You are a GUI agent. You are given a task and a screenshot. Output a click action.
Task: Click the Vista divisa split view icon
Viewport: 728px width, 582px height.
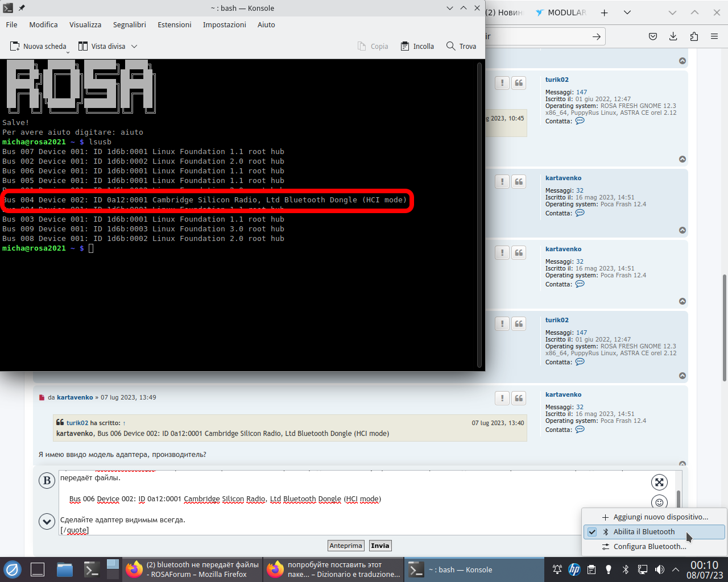click(x=83, y=46)
